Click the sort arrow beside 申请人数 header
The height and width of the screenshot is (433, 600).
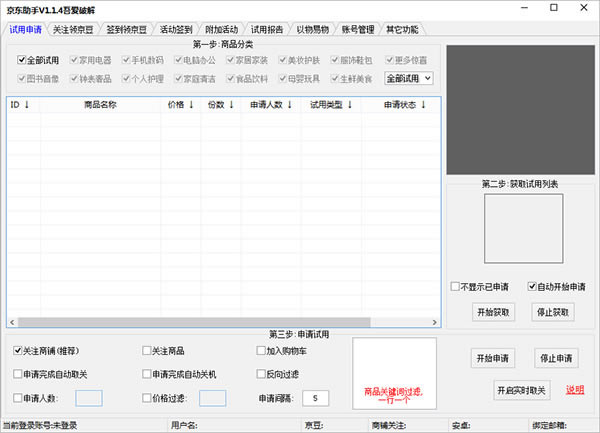point(288,104)
